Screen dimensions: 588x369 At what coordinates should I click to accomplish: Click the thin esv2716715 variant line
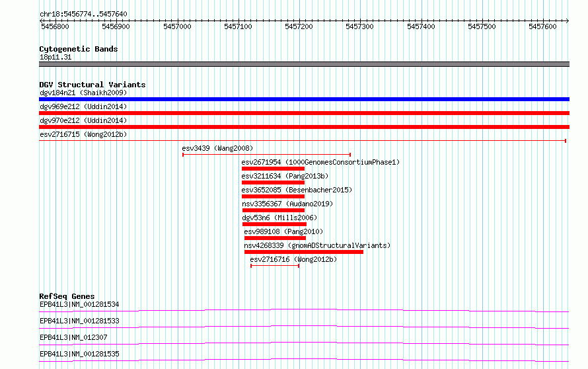click(303, 141)
